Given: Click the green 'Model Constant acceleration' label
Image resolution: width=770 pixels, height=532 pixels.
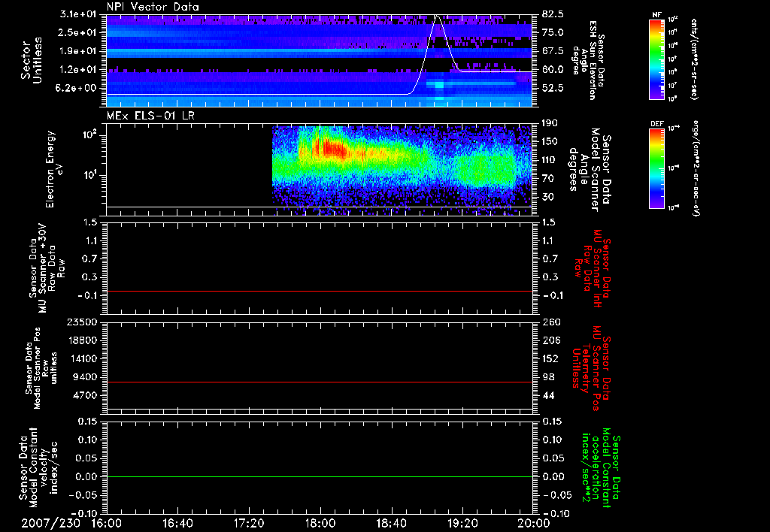Looking at the screenshot, I should [601, 469].
